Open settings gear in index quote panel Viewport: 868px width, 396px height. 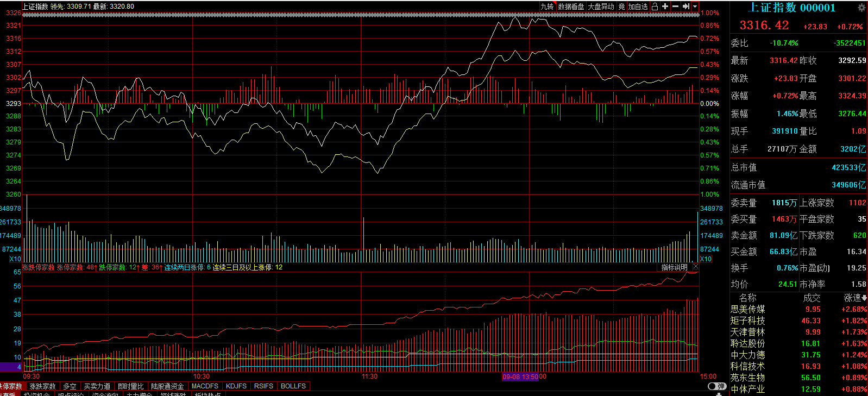pyautogui.click(x=861, y=8)
